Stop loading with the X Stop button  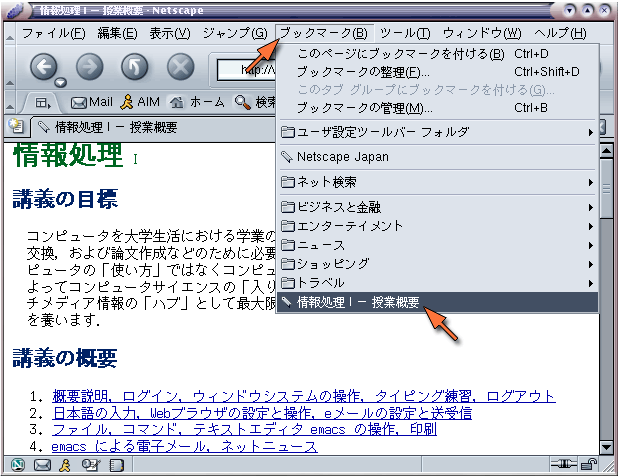(181, 67)
